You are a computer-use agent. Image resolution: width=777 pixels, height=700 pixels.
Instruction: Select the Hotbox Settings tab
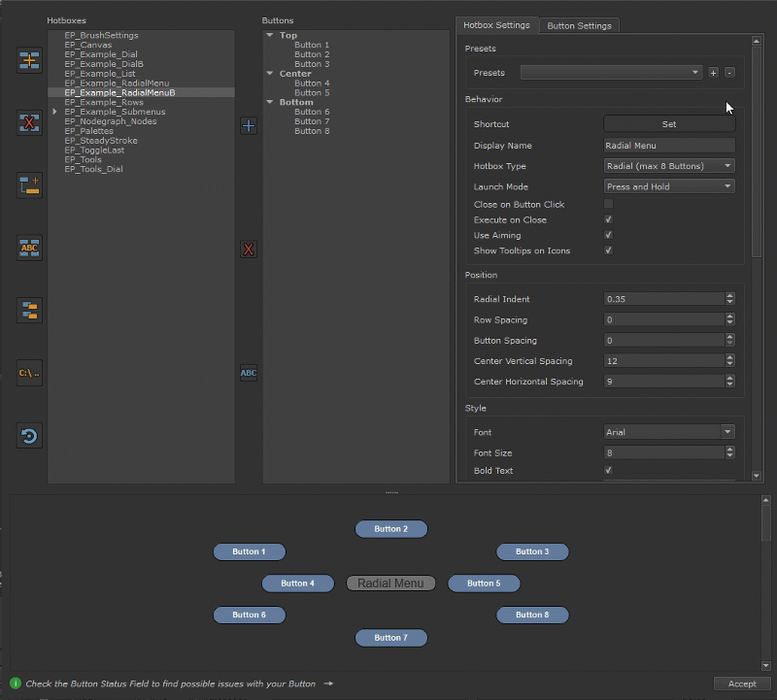tap(496, 25)
